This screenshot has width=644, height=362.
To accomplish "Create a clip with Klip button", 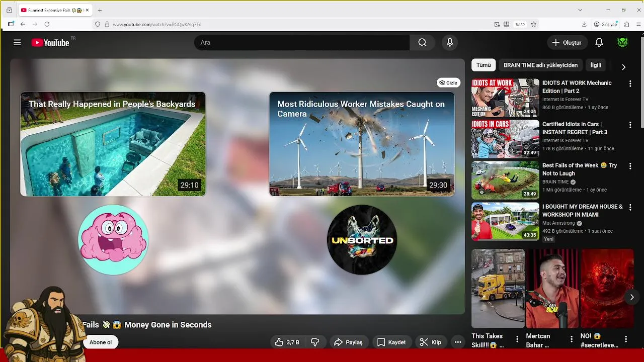I will click(431, 342).
